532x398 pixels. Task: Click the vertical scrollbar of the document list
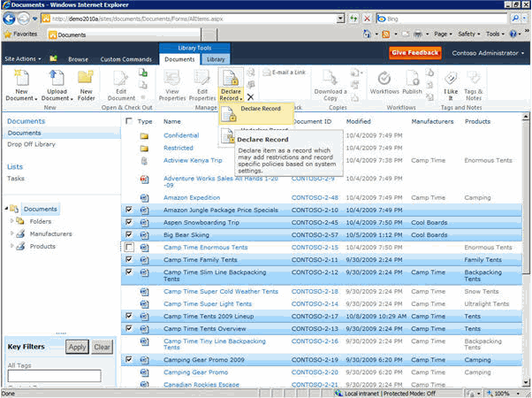(525, 249)
